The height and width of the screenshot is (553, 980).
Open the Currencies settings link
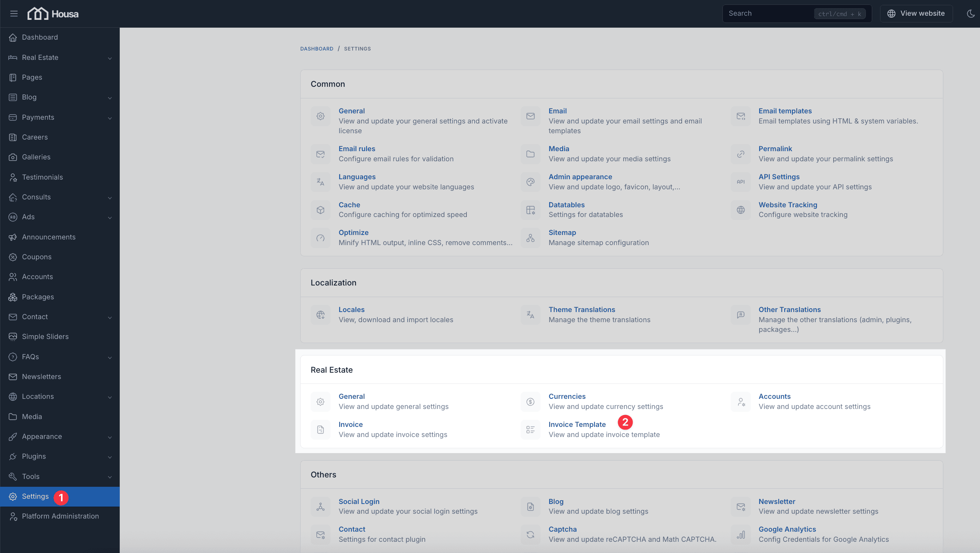pos(567,396)
